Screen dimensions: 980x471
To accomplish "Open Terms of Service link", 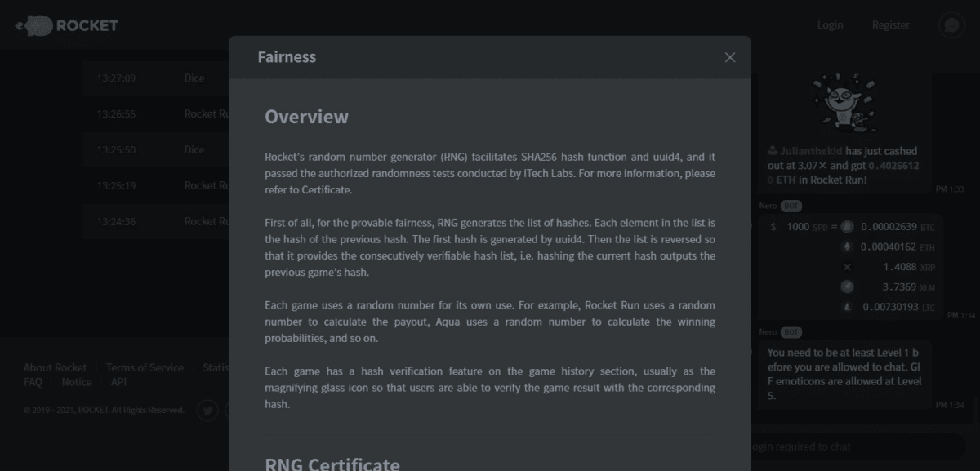I will click(145, 367).
